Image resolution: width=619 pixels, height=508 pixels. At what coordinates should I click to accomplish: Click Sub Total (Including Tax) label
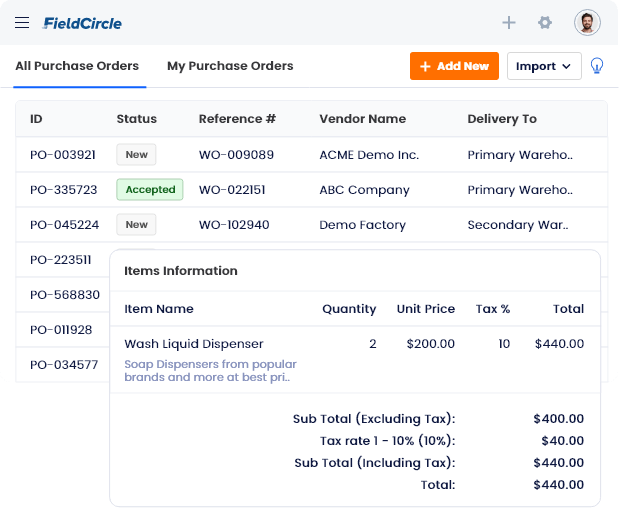click(x=375, y=463)
